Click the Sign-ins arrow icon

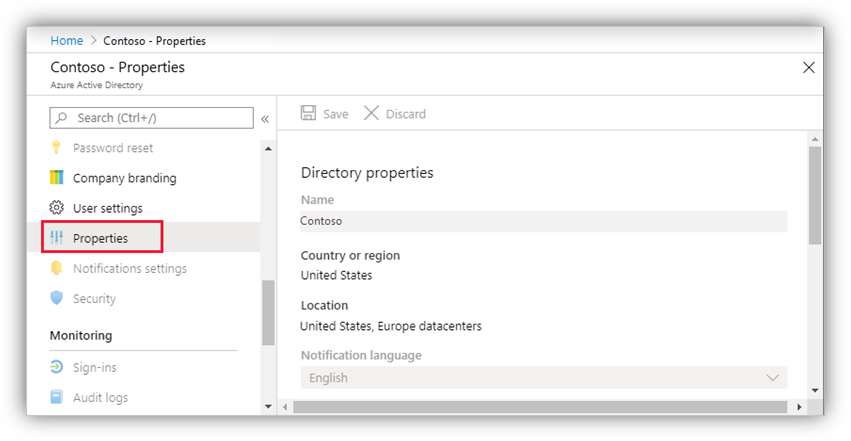(x=56, y=367)
